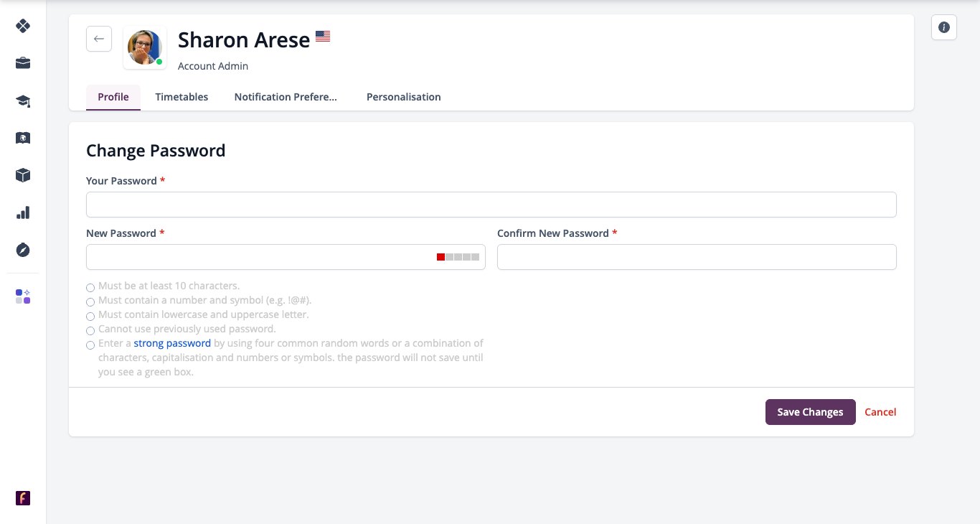This screenshot has height=524, width=980.
Task: Click the password strength meter bar
Action: tap(458, 257)
